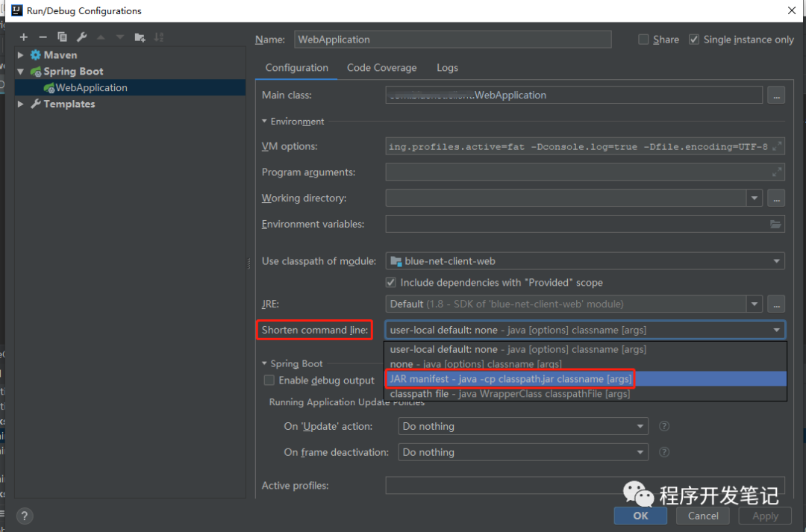Add a new run configuration with the plus icon
The width and height of the screenshot is (806, 532).
[23, 37]
